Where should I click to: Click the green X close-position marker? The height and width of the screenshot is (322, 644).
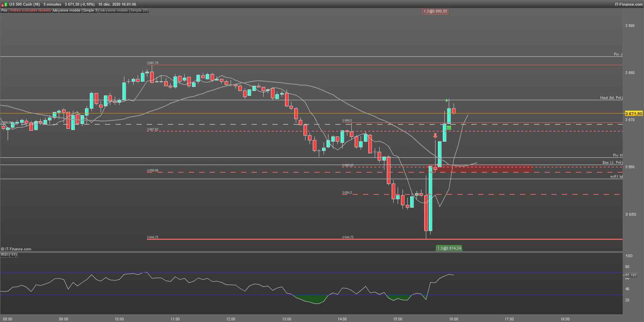tap(449, 128)
